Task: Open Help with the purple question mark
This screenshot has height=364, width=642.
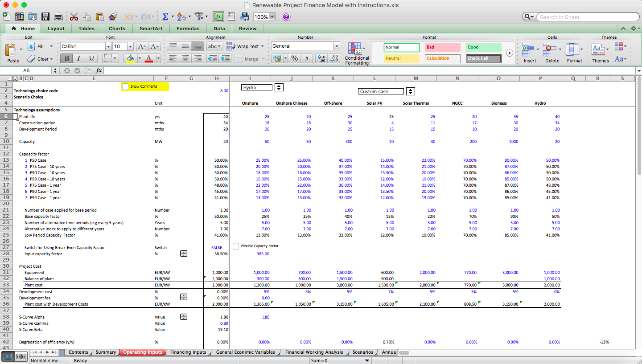Action: [x=286, y=16]
